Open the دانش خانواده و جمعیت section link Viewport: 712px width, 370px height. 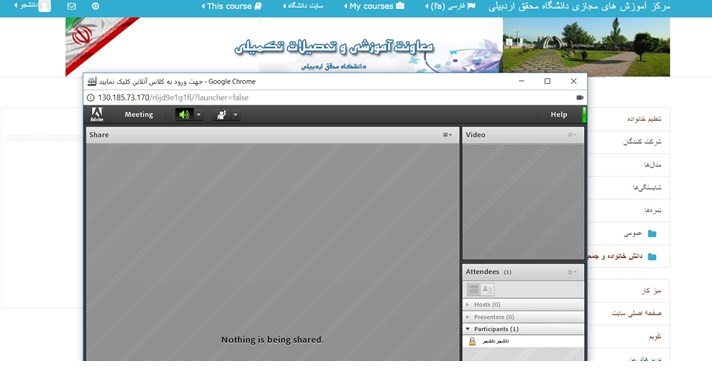615,257
